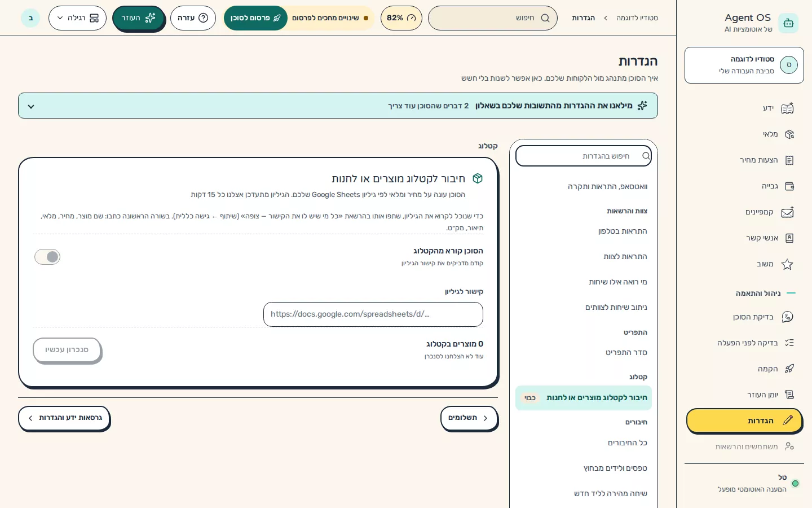Click שינויים מחכים לפרסום status
The height and width of the screenshot is (508, 812).
(330, 18)
